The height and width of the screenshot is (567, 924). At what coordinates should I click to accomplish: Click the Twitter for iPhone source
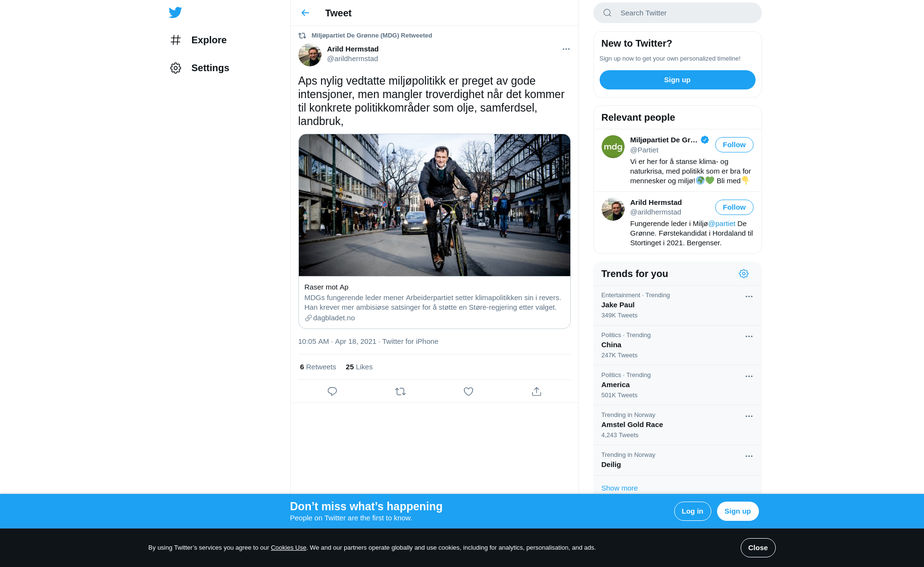(410, 341)
